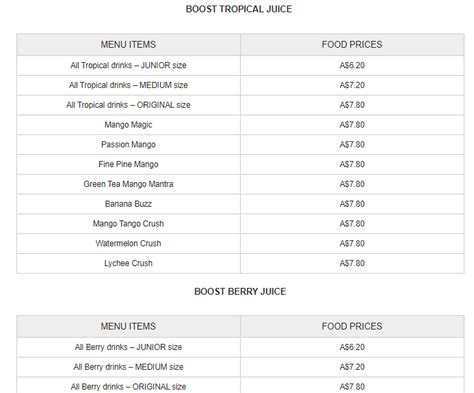
Task: Select All Berry drinks ORIGINAL size
Action: coord(128,387)
